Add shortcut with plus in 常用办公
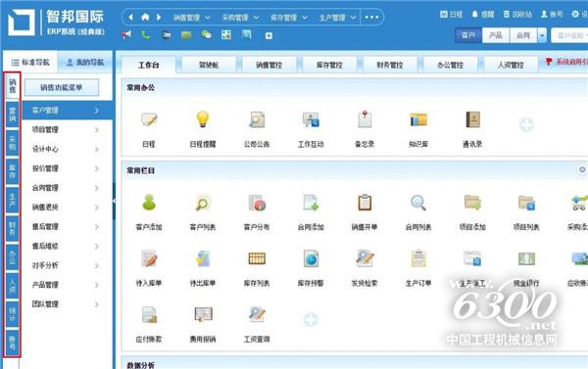 (526, 124)
